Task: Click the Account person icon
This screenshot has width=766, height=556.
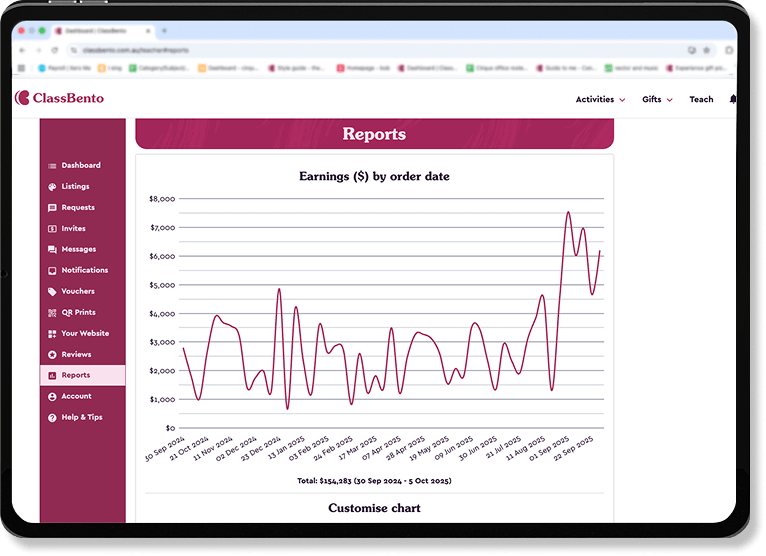Action: coord(52,397)
